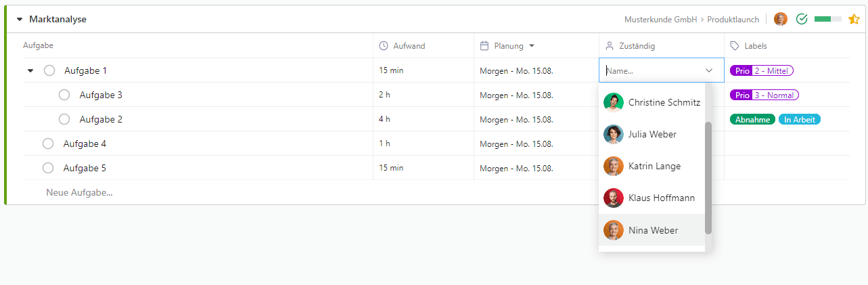Click the calendar icon beside Planung
Viewport: 868px width, 285px height.
click(x=484, y=46)
